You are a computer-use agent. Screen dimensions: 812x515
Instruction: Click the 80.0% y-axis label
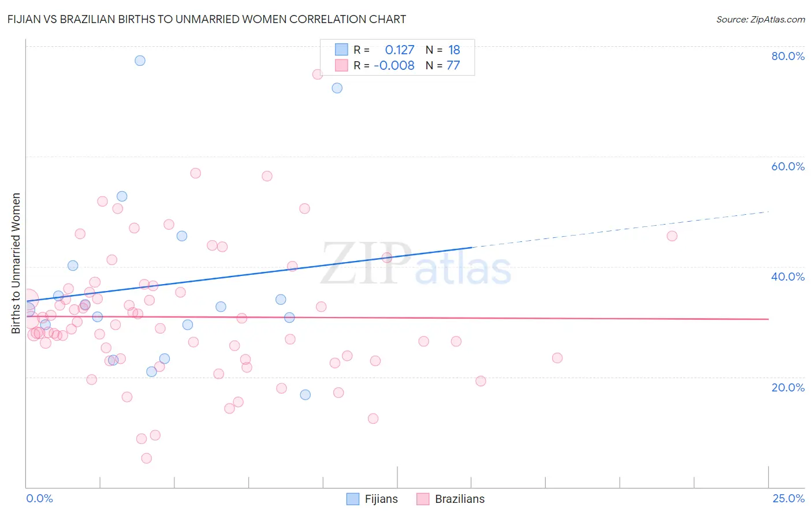788,56
